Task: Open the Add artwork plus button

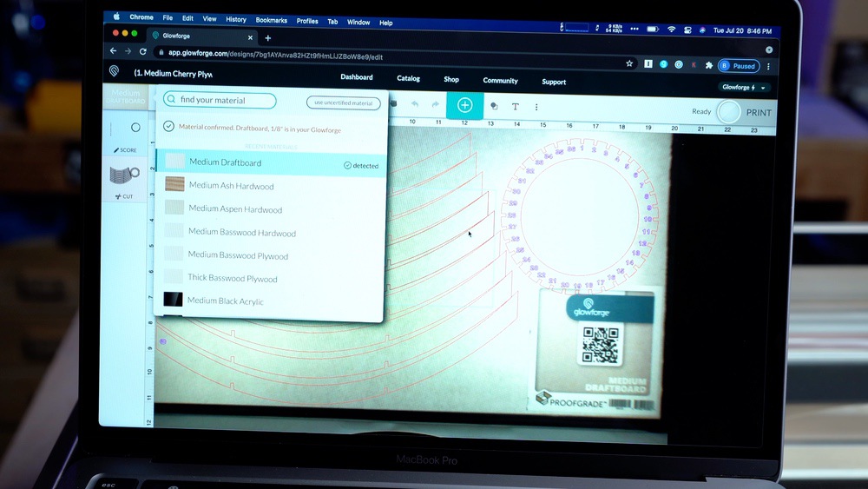Action: 464,105
